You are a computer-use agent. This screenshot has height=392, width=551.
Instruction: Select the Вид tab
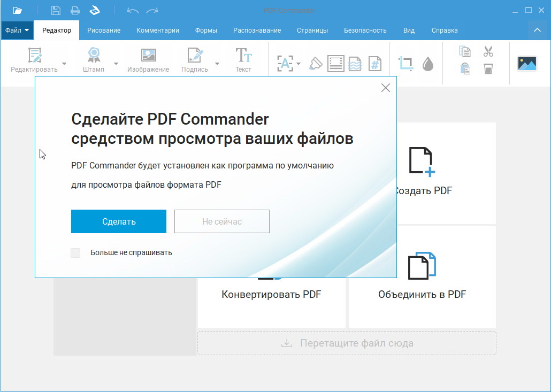409,30
